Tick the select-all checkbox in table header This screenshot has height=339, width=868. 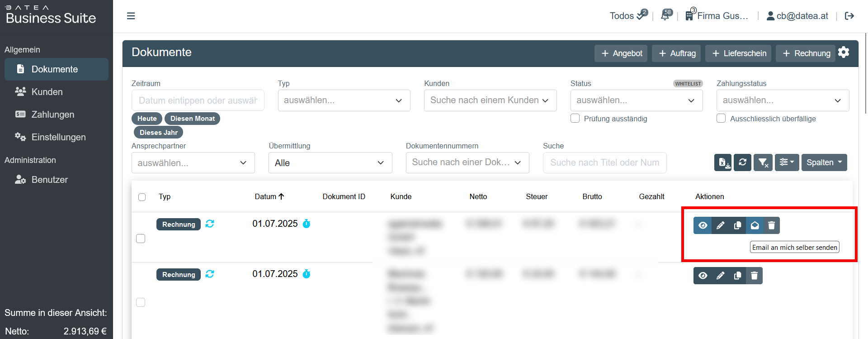coord(142,197)
